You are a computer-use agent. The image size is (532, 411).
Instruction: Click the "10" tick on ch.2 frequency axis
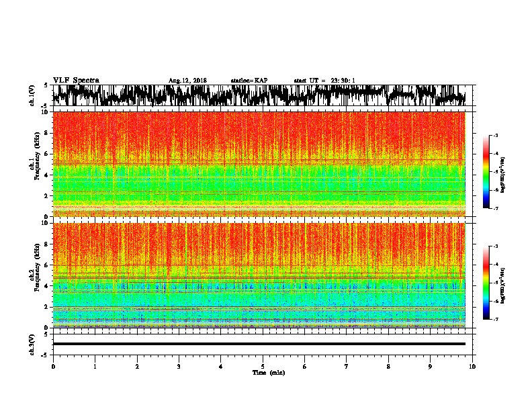tap(45, 223)
